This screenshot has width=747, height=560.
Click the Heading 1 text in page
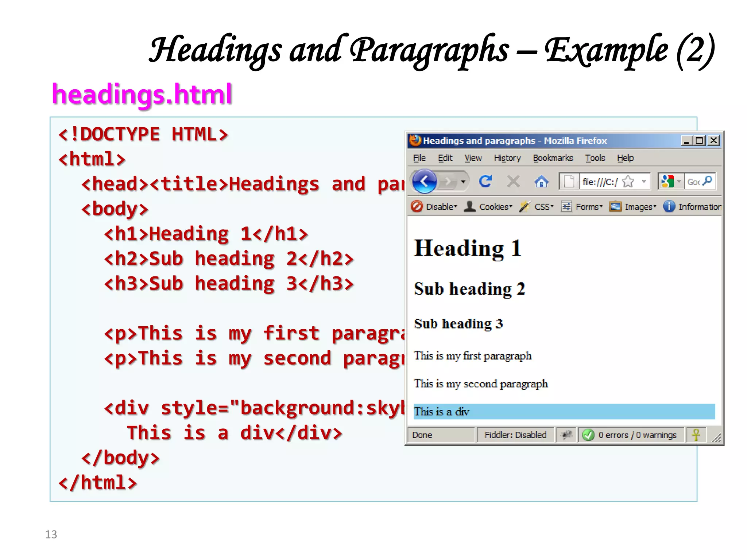468,248
